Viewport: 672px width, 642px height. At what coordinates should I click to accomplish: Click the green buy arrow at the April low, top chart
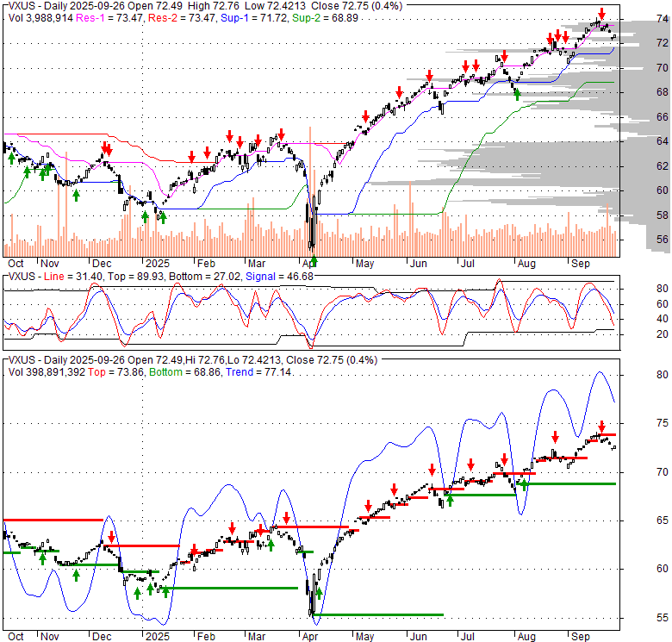click(x=314, y=259)
